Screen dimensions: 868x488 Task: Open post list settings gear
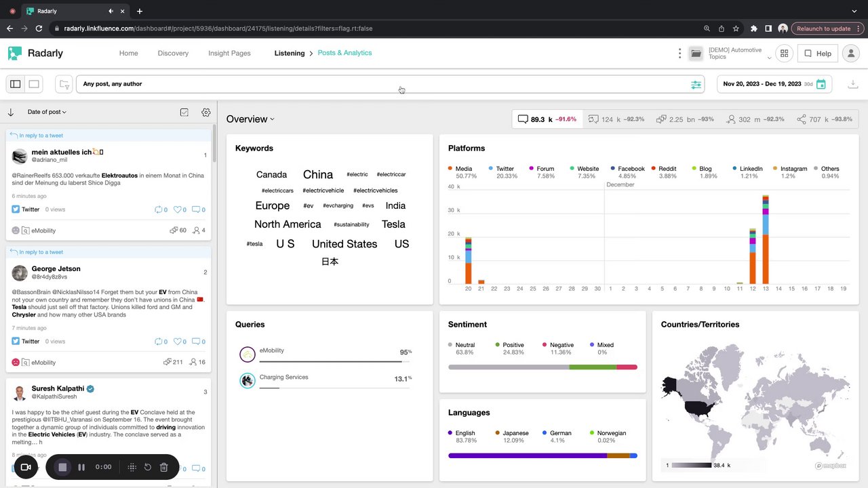pos(206,113)
